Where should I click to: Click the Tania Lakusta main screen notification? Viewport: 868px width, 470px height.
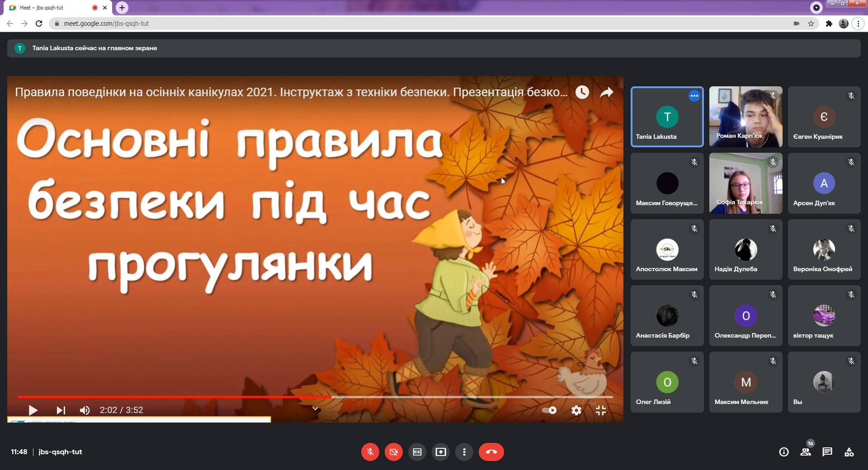[x=434, y=48]
